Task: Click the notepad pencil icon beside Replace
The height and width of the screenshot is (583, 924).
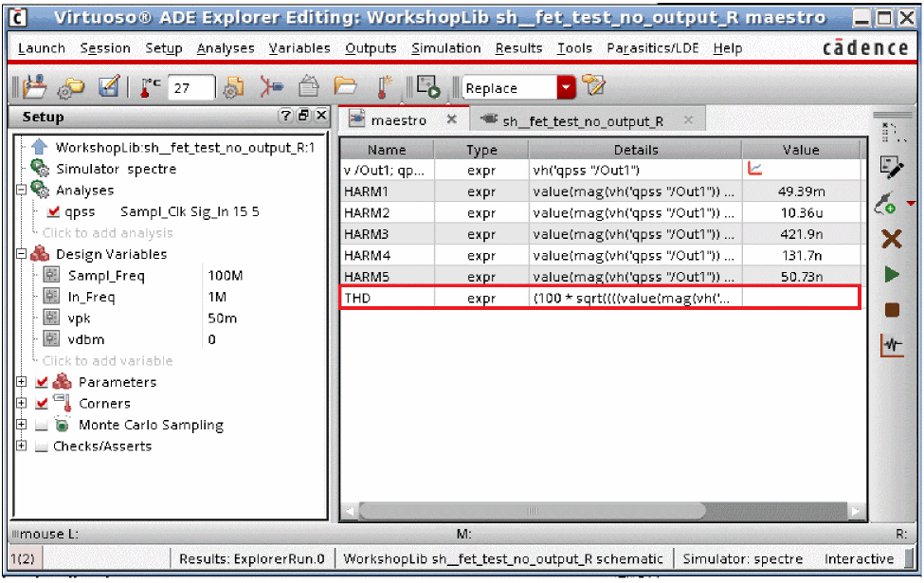Action: (x=593, y=85)
